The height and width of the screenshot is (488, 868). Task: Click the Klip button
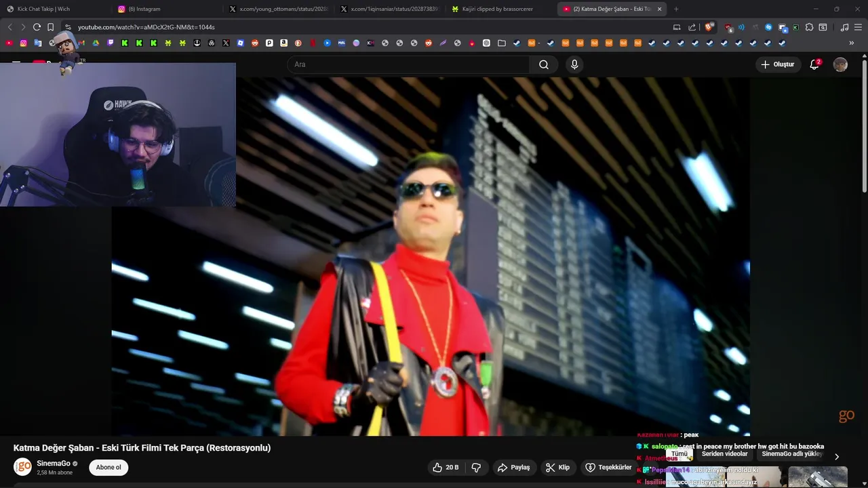557,467
